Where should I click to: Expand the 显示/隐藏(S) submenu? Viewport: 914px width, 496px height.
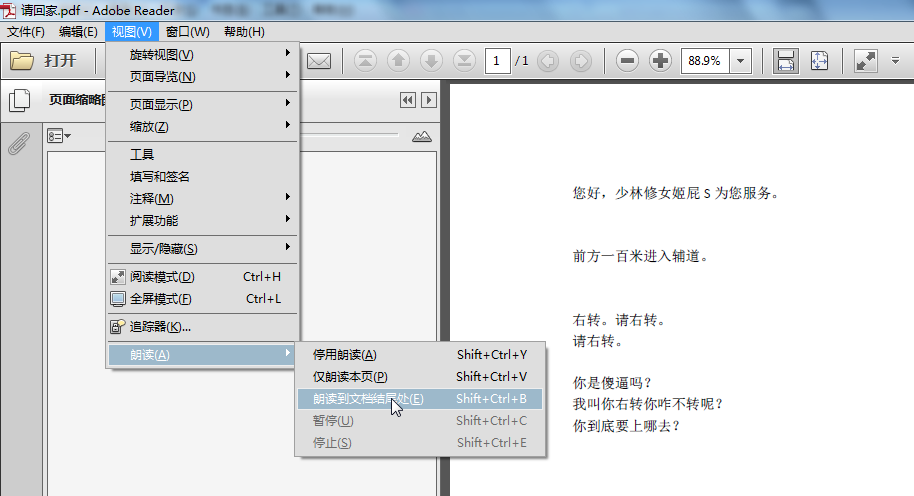pyautogui.click(x=202, y=249)
